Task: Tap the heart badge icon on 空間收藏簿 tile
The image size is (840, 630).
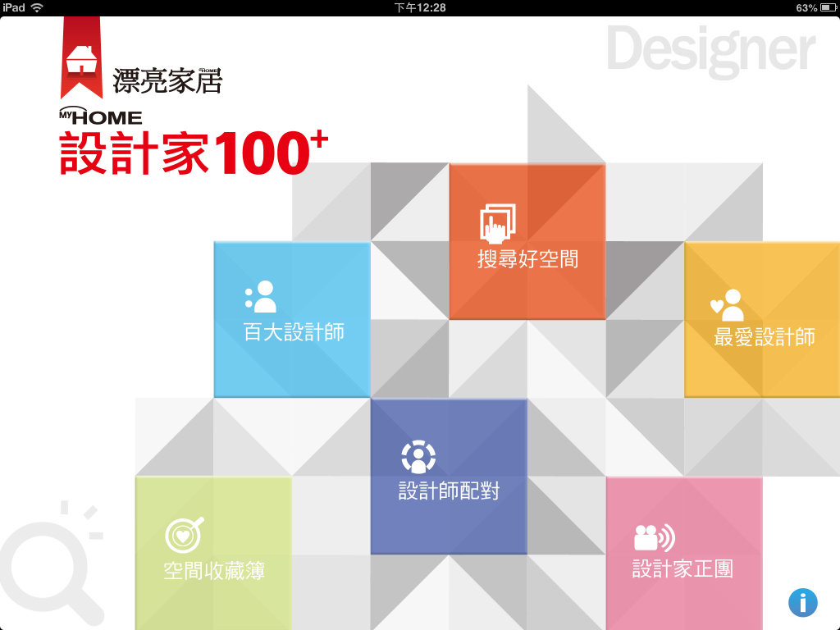Action: coord(182,533)
